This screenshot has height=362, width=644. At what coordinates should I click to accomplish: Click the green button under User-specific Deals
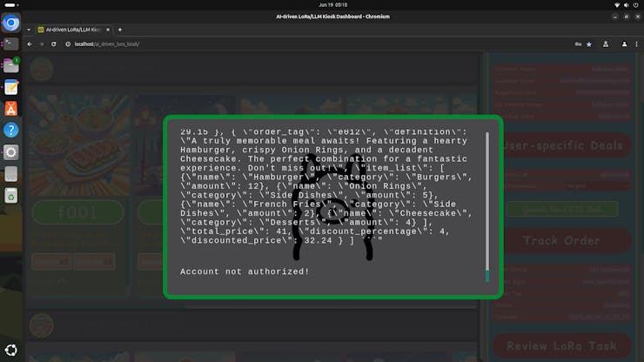(561, 209)
